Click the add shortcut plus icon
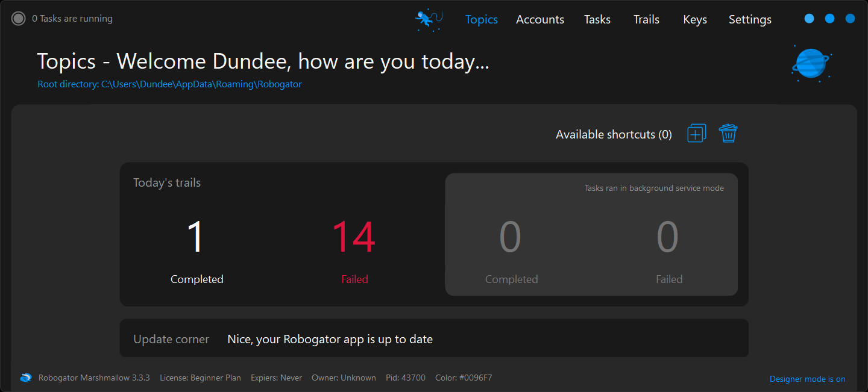 696,134
